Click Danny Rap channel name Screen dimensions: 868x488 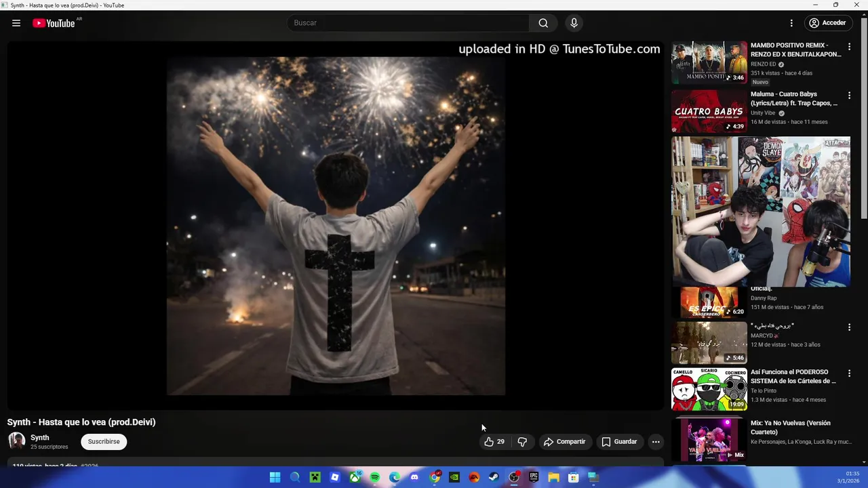[764, 298]
